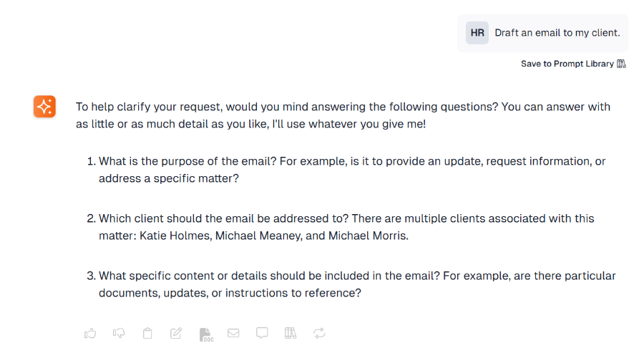The image size is (644, 358).
Task: Click the name Michael Morris in the response
Action: click(x=367, y=235)
